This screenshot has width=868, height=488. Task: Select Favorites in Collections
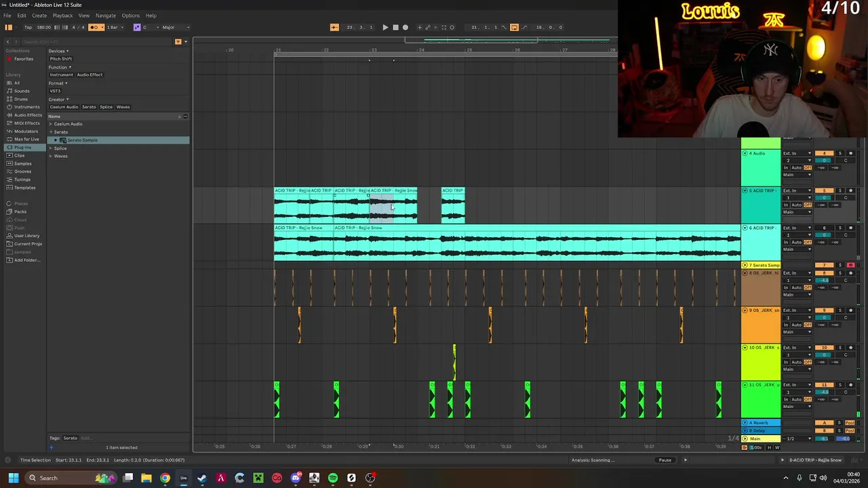23,59
